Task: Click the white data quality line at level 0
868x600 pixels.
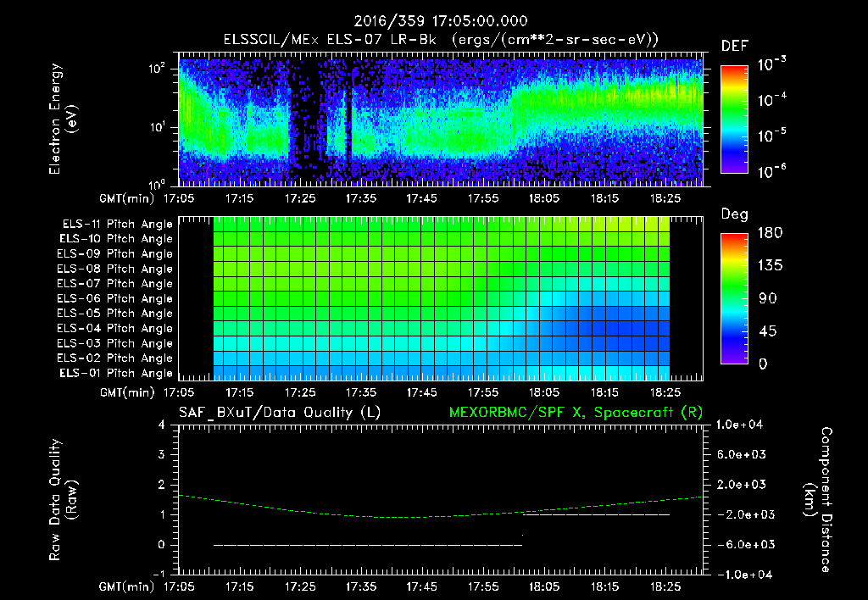Action: coord(368,545)
